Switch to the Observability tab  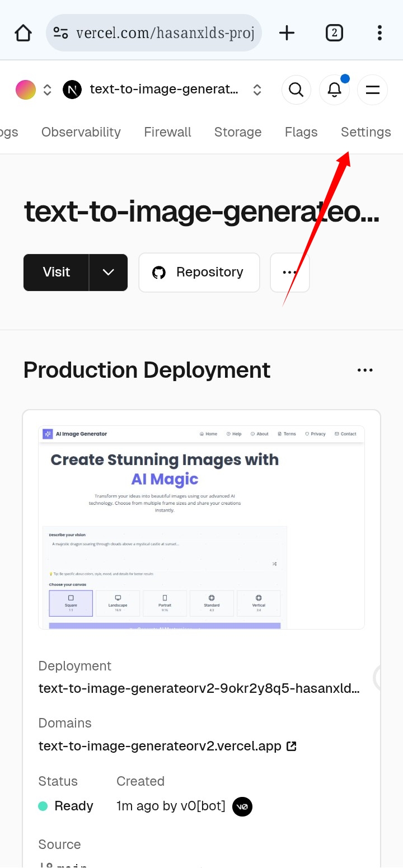click(81, 132)
